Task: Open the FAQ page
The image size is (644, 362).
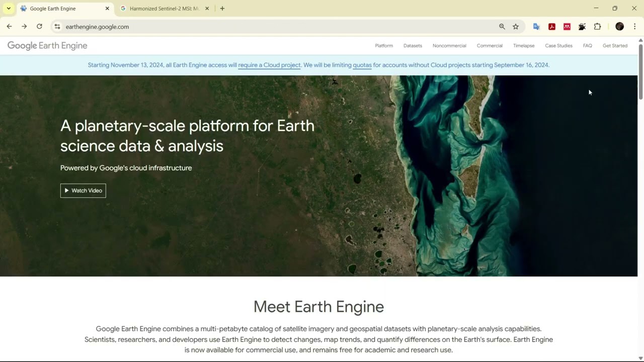Action: [x=587, y=46]
